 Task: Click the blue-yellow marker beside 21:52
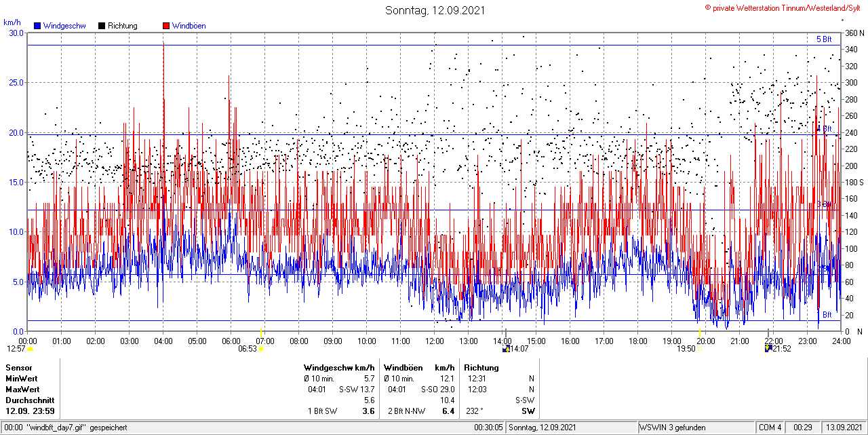click(x=768, y=349)
